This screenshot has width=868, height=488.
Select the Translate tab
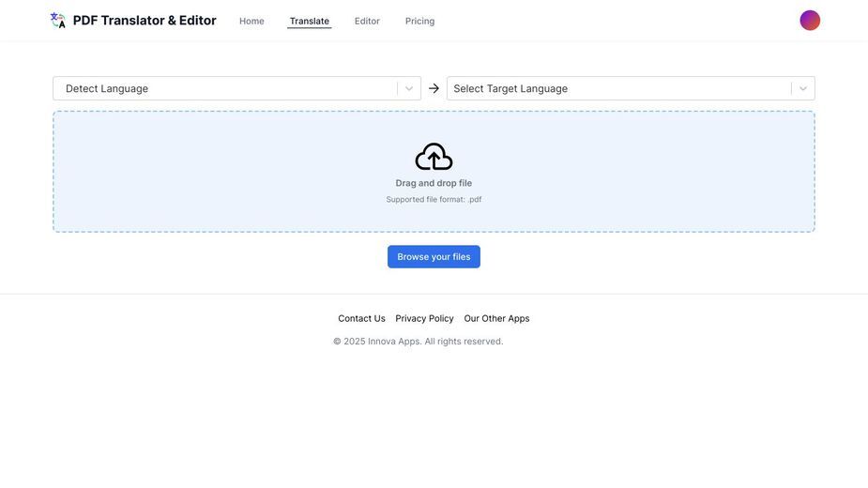pyautogui.click(x=310, y=21)
